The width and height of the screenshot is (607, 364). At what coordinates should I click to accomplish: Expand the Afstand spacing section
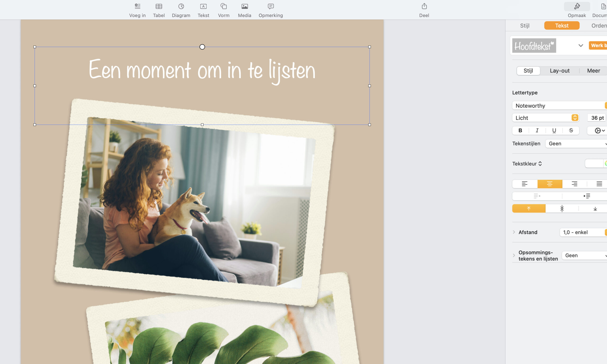(515, 232)
